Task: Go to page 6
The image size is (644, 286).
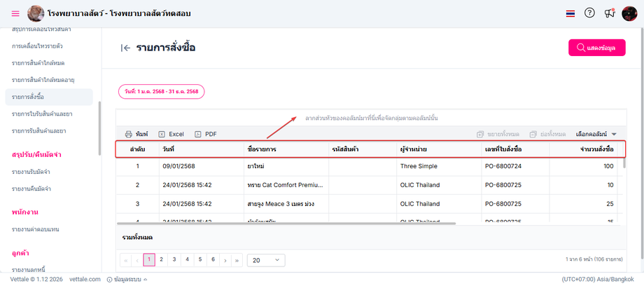Action: 213,259
